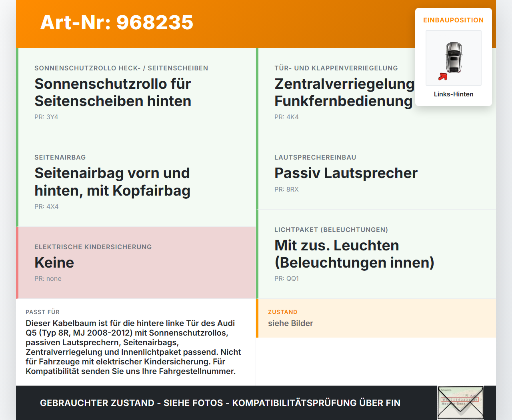Click the green status bar beside Seitenairbag
512x420 pixels.
click(x=17, y=182)
